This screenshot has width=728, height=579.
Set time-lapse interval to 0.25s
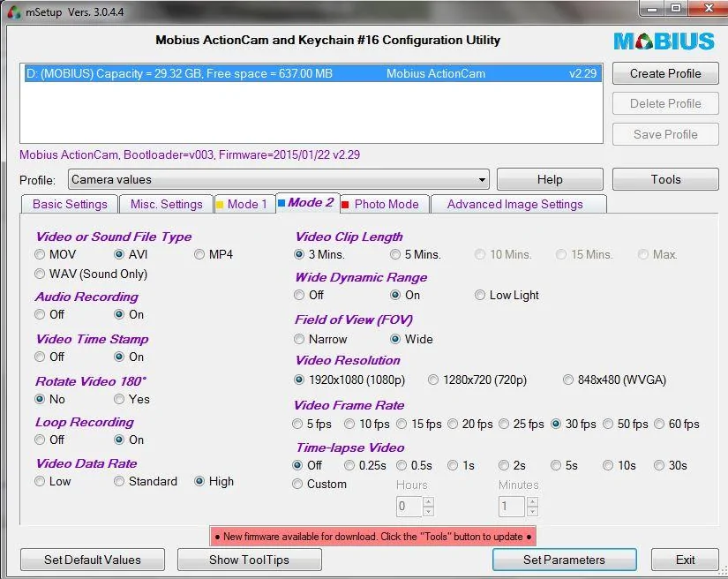365,465
